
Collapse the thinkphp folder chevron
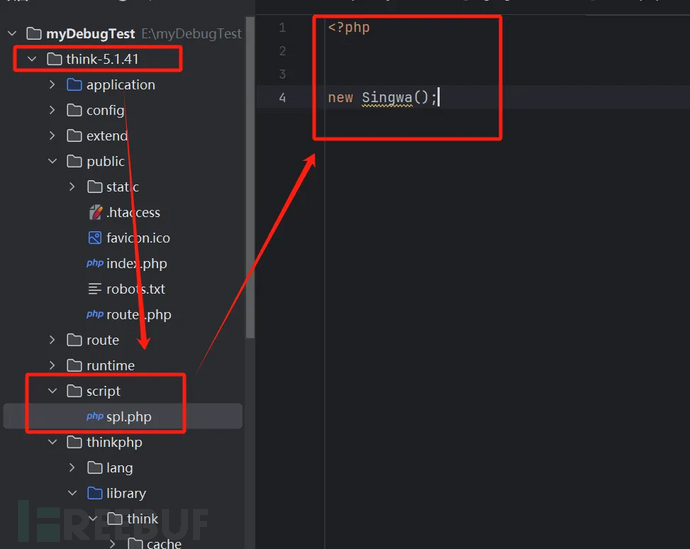(x=52, y=442)
